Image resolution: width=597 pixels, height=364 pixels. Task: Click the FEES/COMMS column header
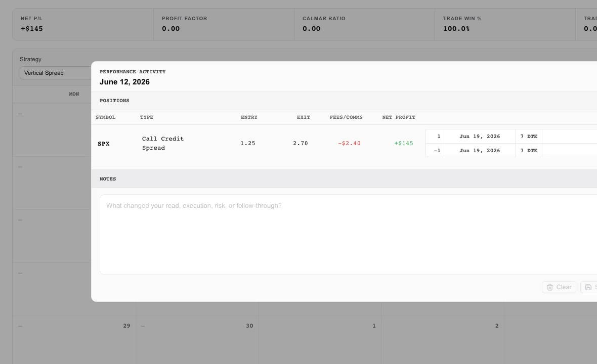[346, 117]
